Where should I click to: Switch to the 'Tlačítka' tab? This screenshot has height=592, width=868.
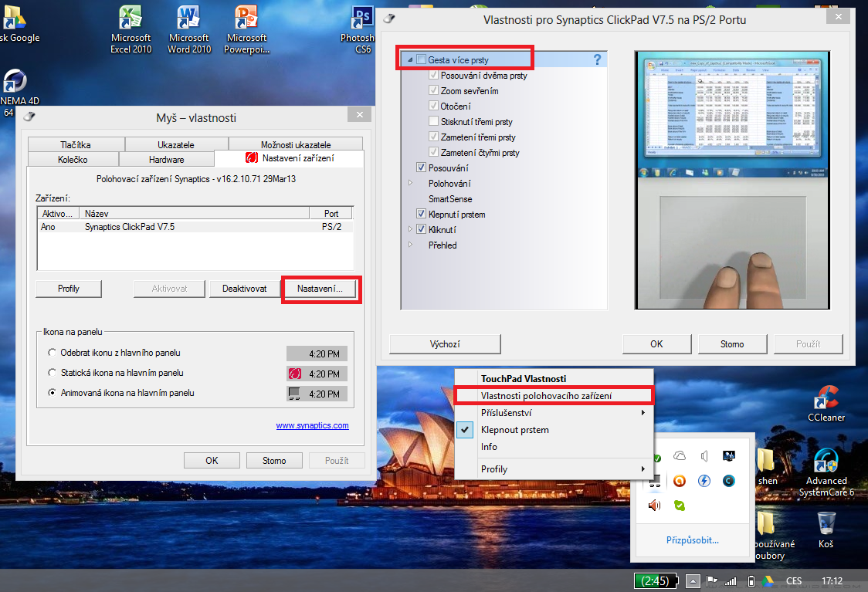point(76,144)
